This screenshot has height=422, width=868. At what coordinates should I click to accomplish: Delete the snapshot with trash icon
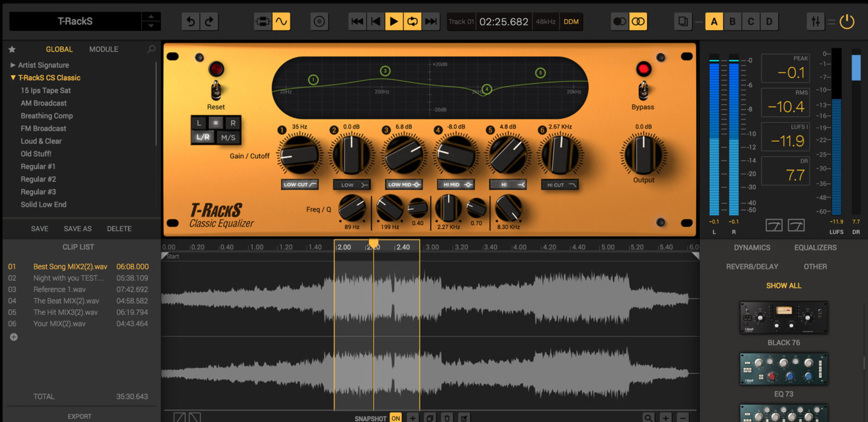[x=447, y=418]
